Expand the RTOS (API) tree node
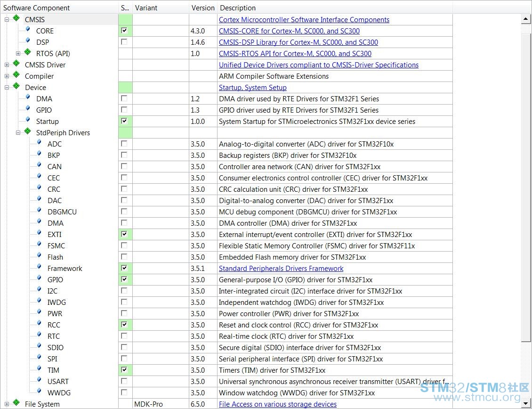Screen dimensions: 532x409 (x=18, y=54)
